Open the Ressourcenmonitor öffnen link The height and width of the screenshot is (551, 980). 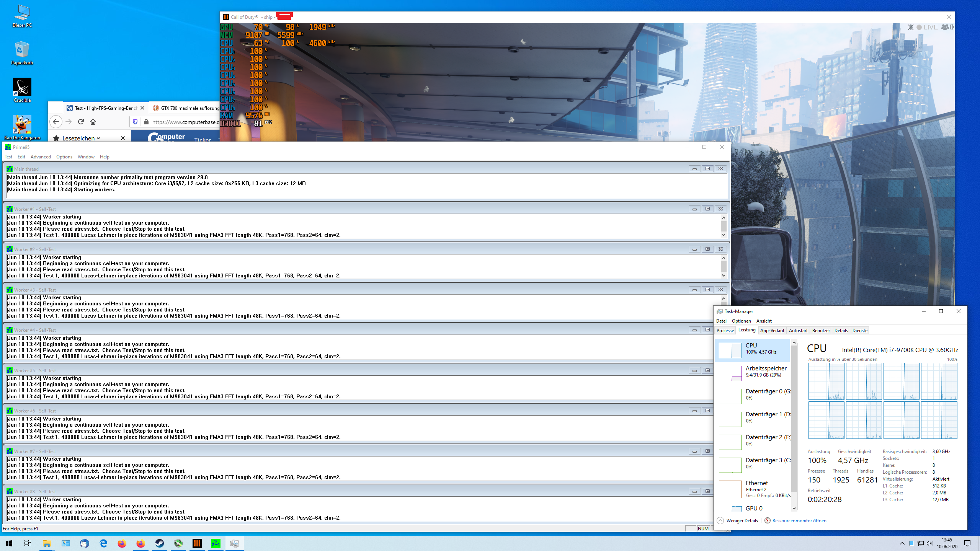tap(799, 520)
